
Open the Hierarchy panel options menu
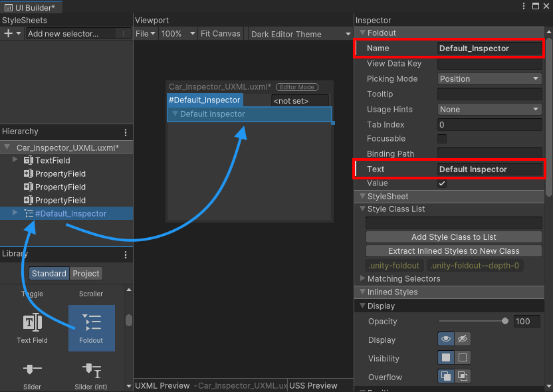click(126, 132)
